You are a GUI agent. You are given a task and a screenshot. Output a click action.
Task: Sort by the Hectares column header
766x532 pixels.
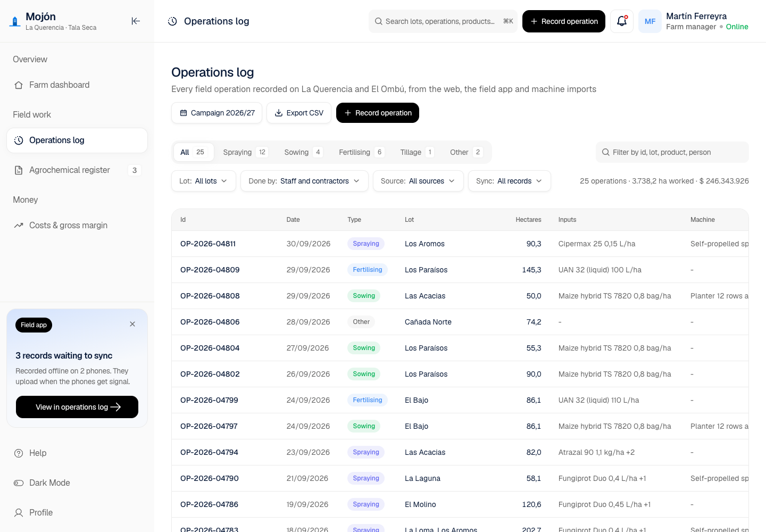(528, 220)
